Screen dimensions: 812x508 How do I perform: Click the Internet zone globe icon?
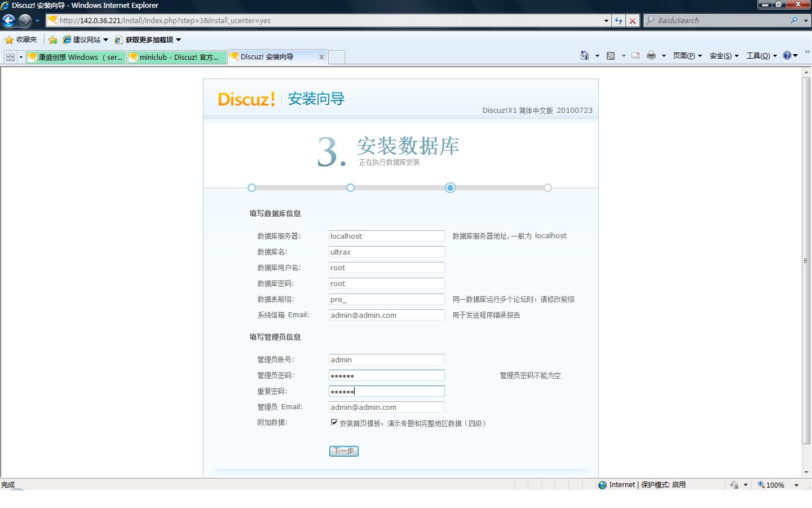(x=602, y=485)
